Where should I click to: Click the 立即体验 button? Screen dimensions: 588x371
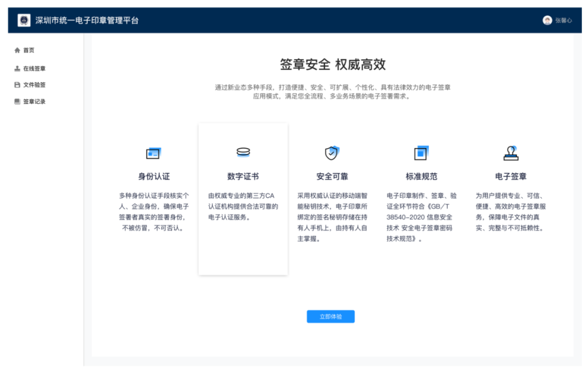330,317
